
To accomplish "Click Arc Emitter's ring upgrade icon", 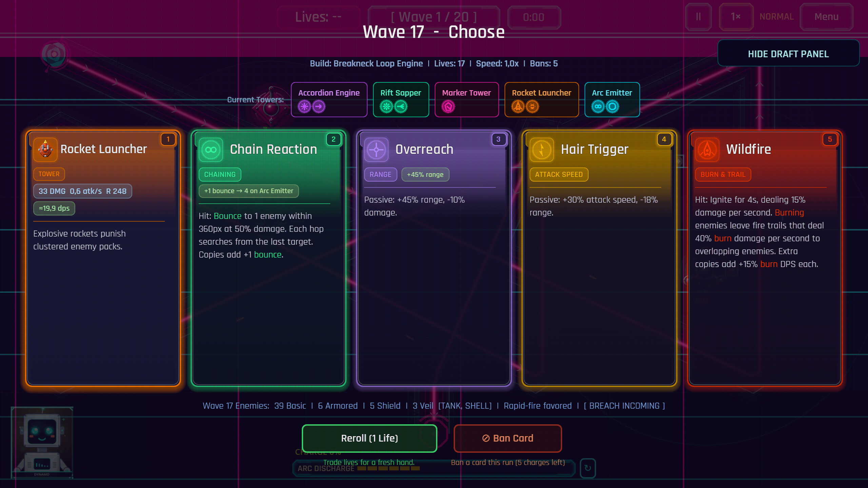I will (x=612, y=107).
